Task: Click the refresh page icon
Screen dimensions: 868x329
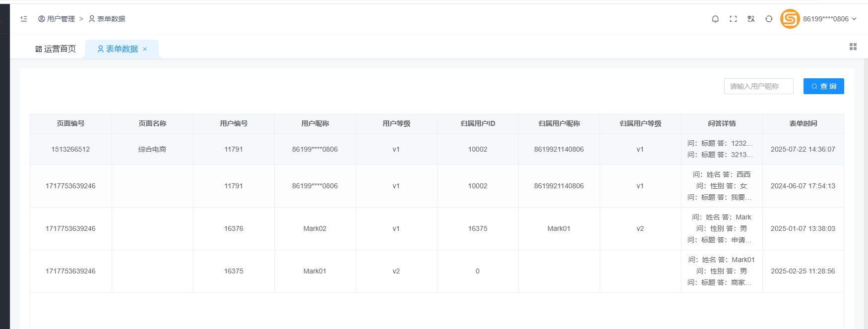Action: (x=769, y=19)
